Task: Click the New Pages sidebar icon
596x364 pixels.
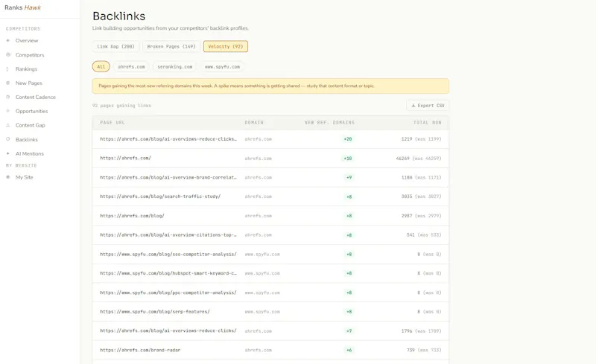Action: pyautogui.click(x=8, y=83)
